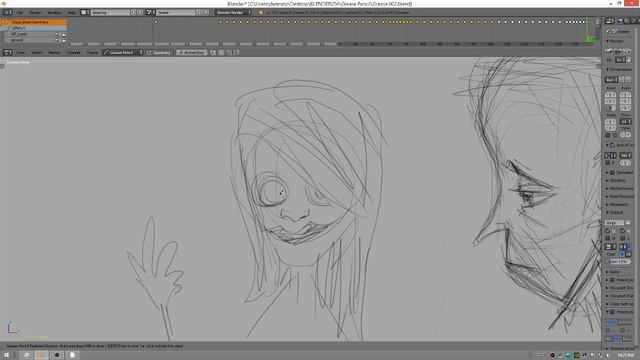
Task: Click the Render animation button
Action: pyautogui.click(x=618, y=51)
